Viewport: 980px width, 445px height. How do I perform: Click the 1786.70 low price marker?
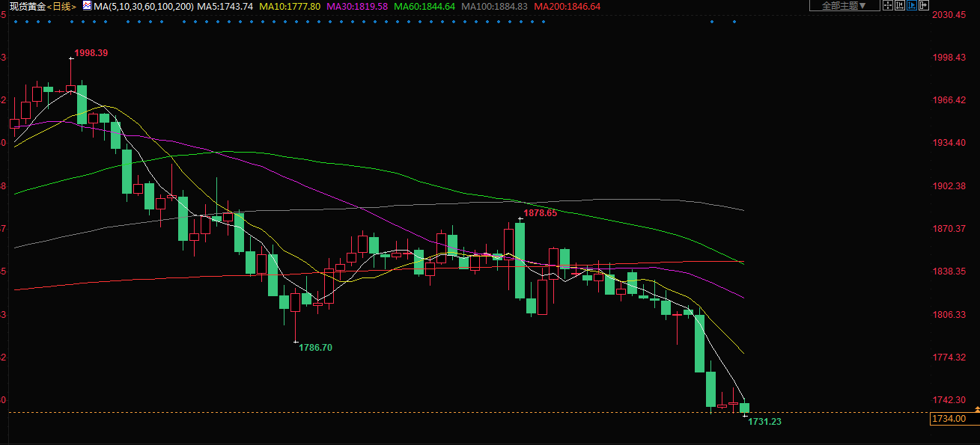[315, 348]
